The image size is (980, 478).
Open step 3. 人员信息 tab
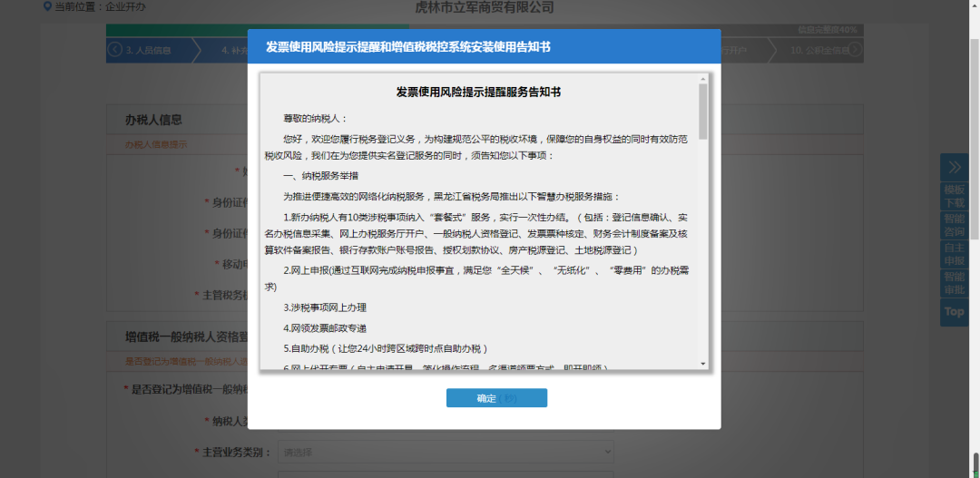[x=149, y=51]
